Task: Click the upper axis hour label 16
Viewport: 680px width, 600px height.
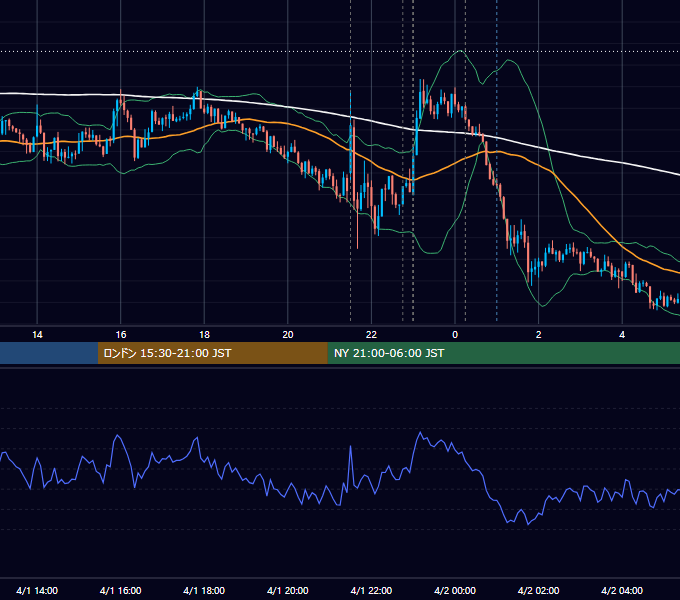Action: click(x=121, y=335)
